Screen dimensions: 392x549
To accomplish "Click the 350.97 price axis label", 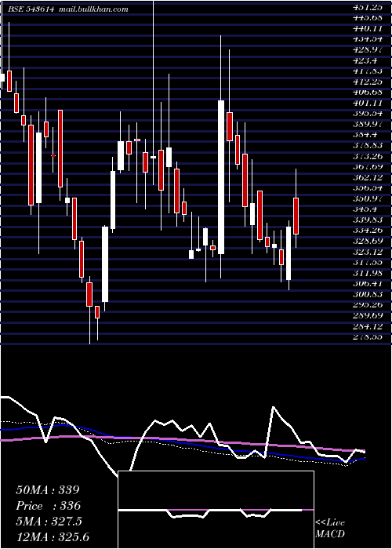I will [368, 198].
